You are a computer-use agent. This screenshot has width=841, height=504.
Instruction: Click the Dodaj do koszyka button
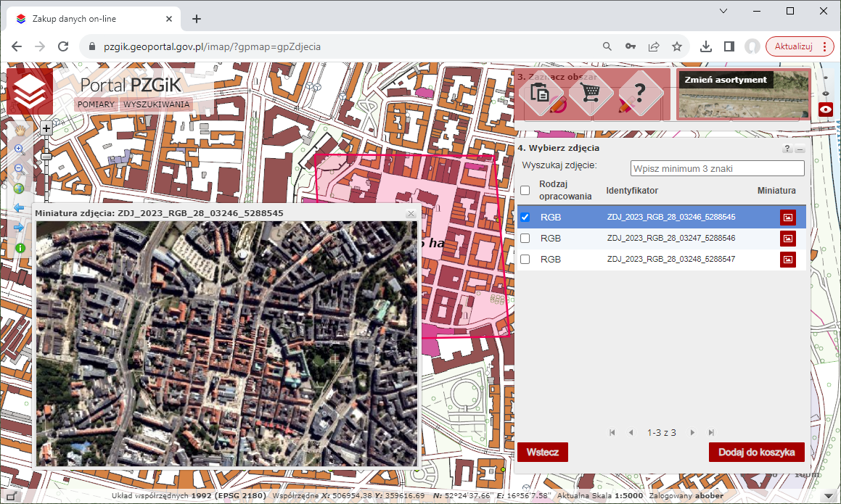click(756, 452)
